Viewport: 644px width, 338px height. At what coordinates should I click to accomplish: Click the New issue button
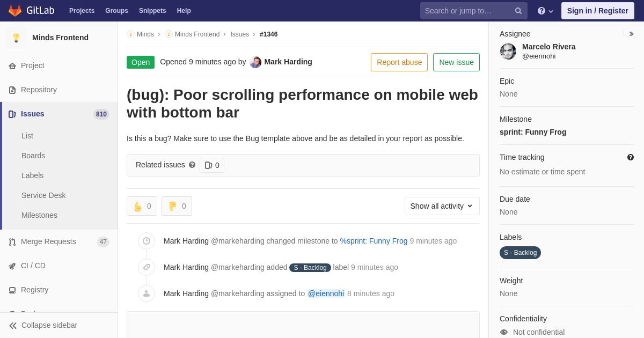(x=456, y=62)
